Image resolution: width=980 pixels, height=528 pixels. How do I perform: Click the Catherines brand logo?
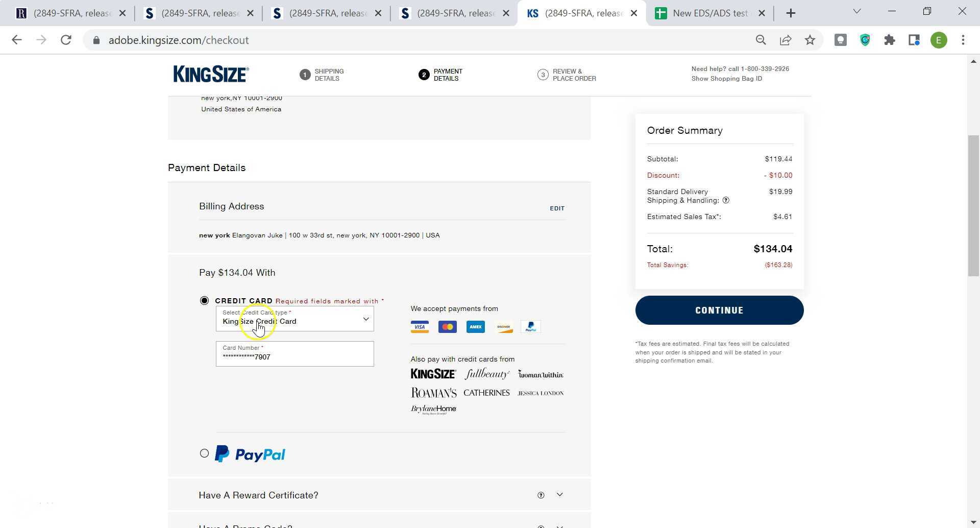(486, 393)
